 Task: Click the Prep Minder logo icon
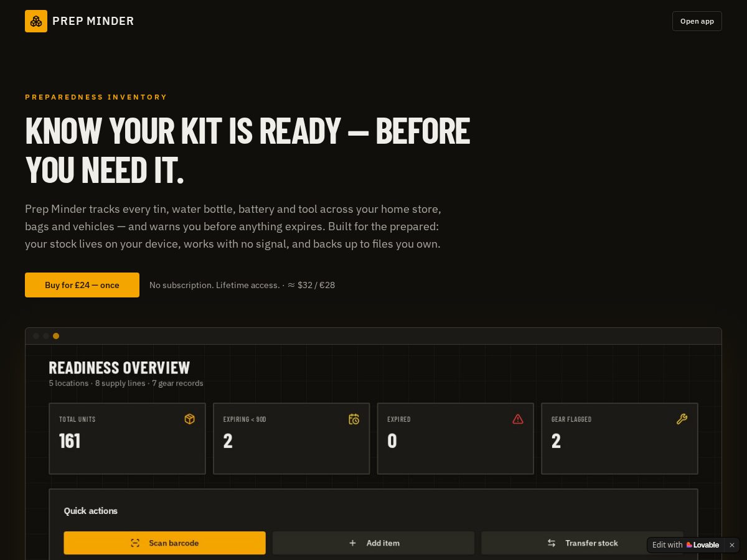click(x=36, y=21)
